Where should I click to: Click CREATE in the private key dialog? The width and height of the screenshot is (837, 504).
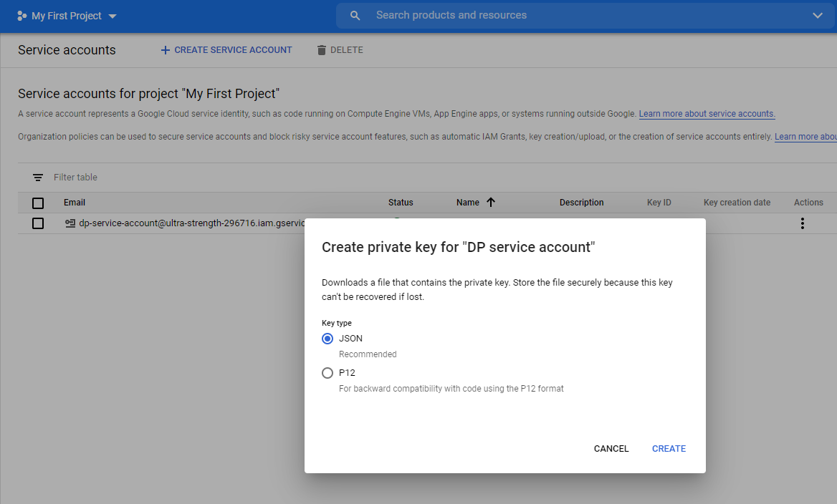pos(669,449)
